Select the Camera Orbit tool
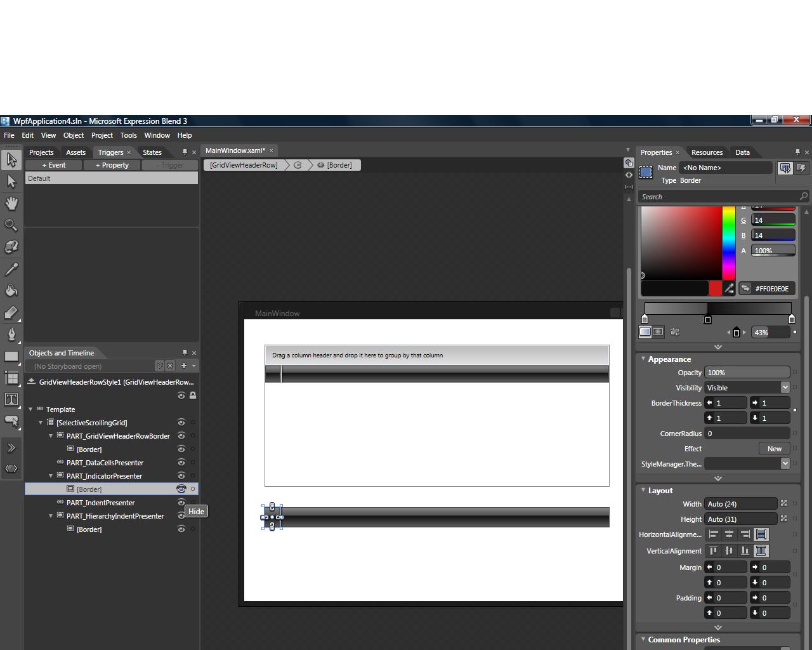812x650 pixels. [11, 247]
